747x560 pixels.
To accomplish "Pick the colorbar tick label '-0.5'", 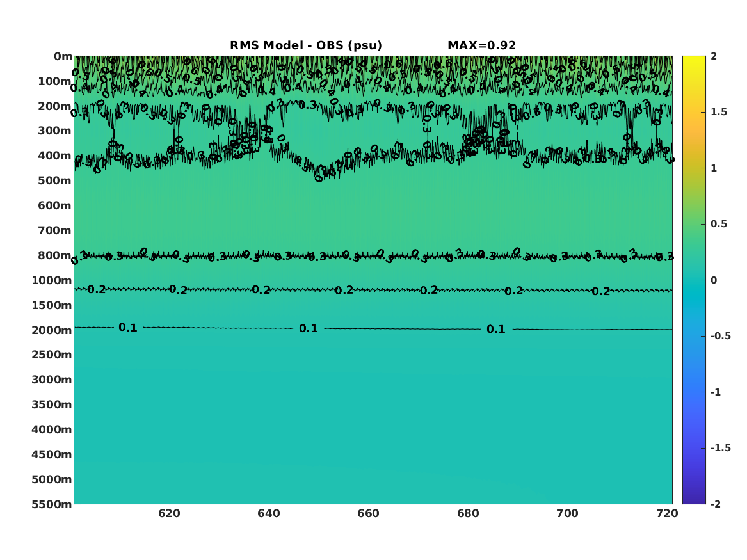I will [720, 336].
